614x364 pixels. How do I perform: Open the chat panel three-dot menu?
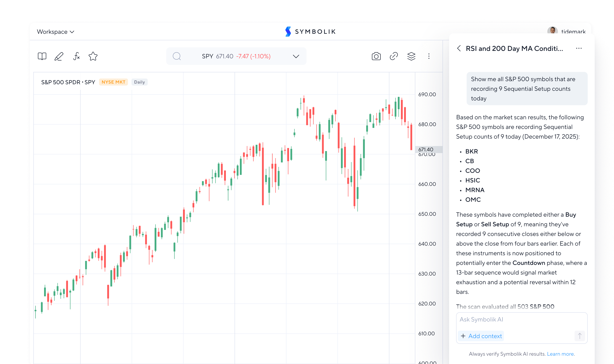(x=579, y=48)
